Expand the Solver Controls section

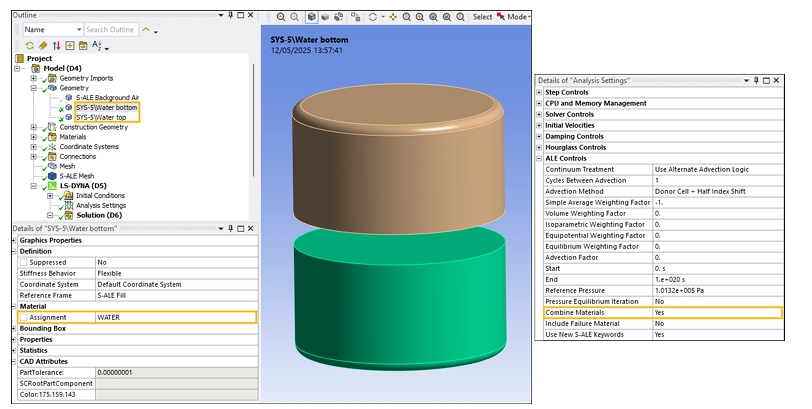[x=540, y=114]
